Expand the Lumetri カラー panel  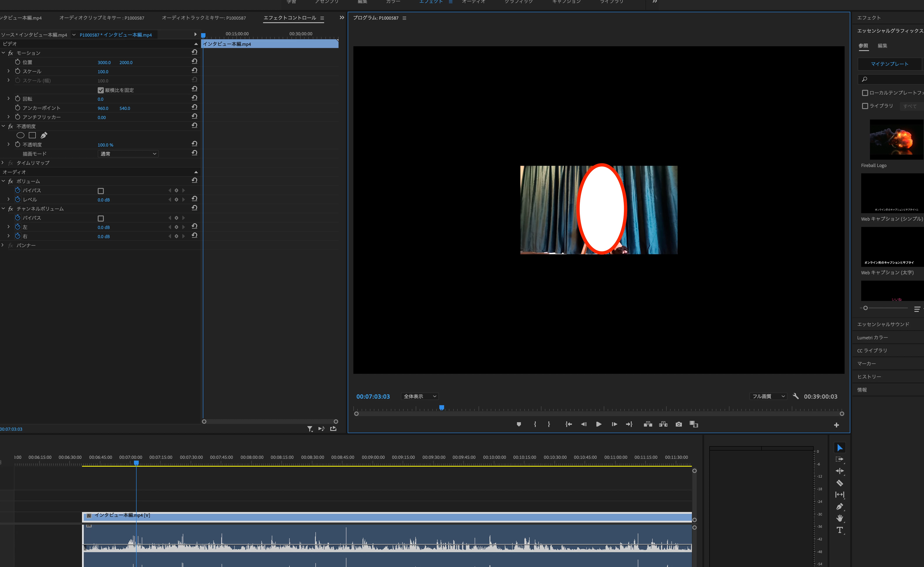click(x=872, y=338)
